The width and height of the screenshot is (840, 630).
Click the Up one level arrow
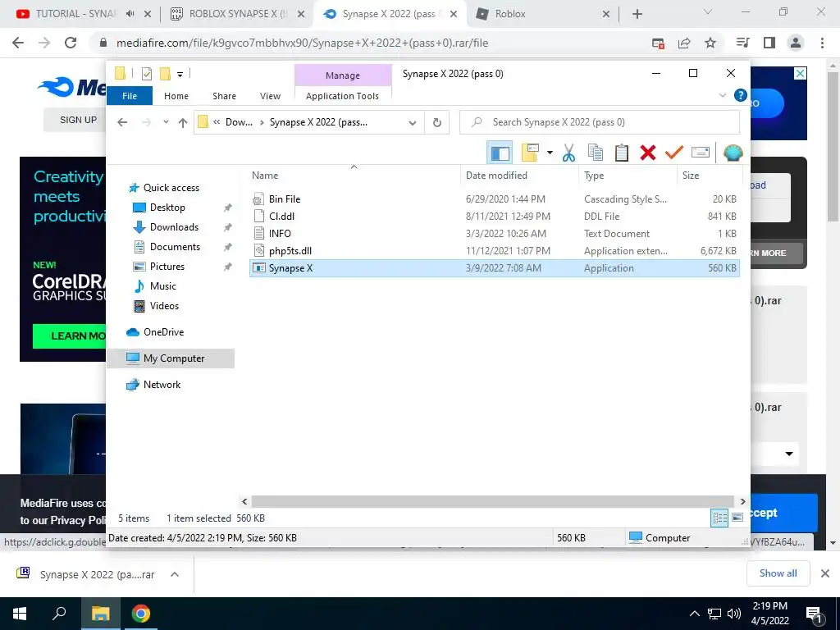click(183, 123)
